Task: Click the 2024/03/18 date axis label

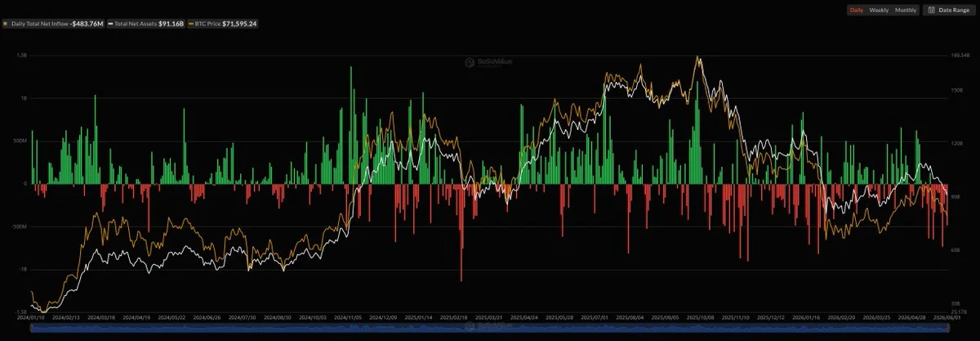Action: point(102,316)
